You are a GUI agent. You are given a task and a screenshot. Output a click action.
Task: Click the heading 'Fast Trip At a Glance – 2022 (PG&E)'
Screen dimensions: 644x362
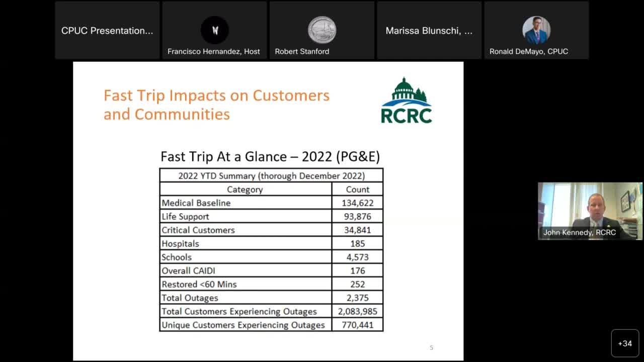[x=270, y=156]
